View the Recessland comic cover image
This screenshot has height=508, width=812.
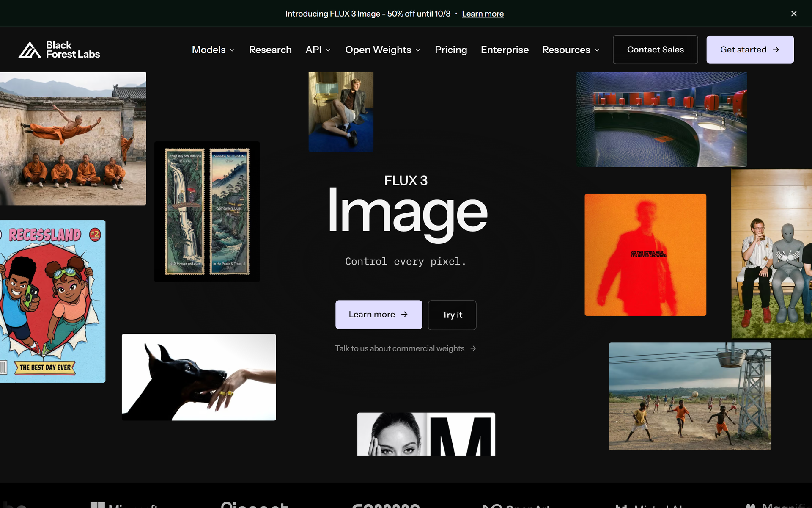coord(52,301)
